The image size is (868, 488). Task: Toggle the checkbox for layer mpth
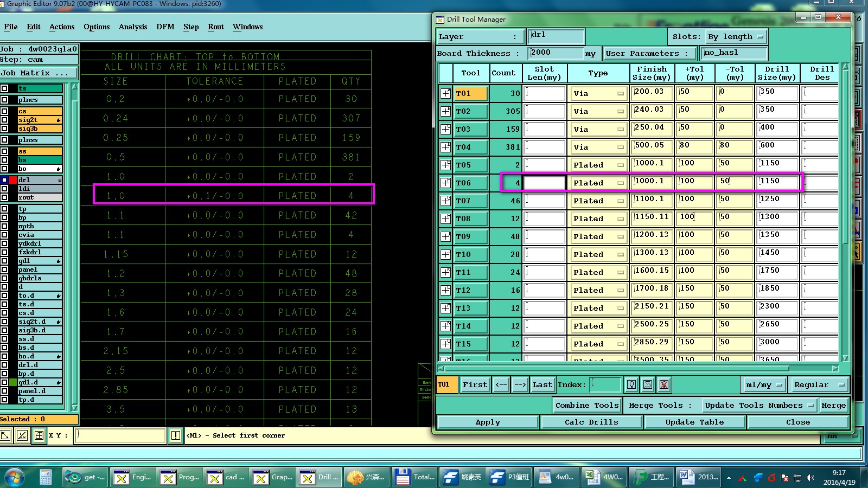(4, 226)
